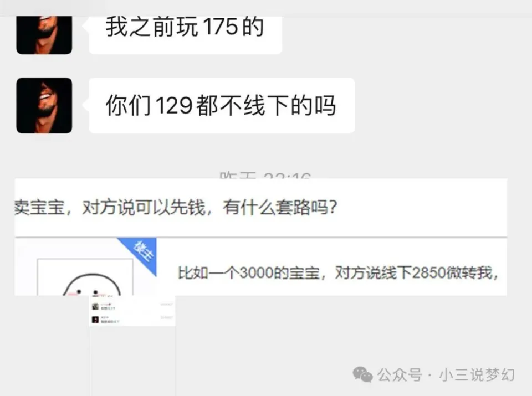Tap the avatar next to "你们129都不线下的吗"
The height and width of the screenshot is (396, 532).
(44, 105)
